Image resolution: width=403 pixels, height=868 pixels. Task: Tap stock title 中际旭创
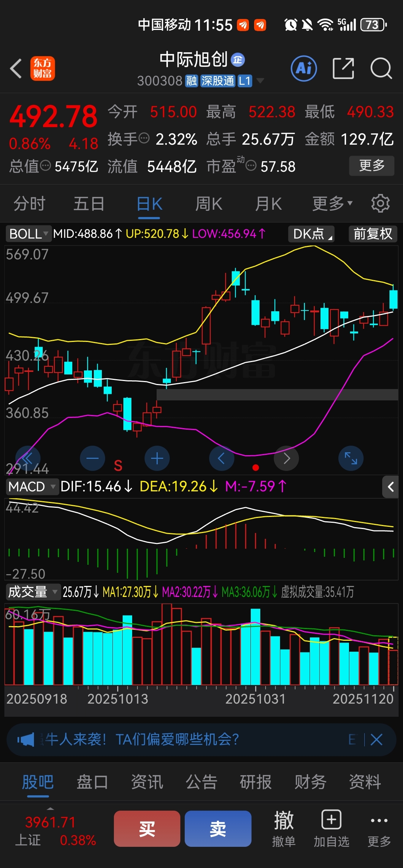click(193, 60)
